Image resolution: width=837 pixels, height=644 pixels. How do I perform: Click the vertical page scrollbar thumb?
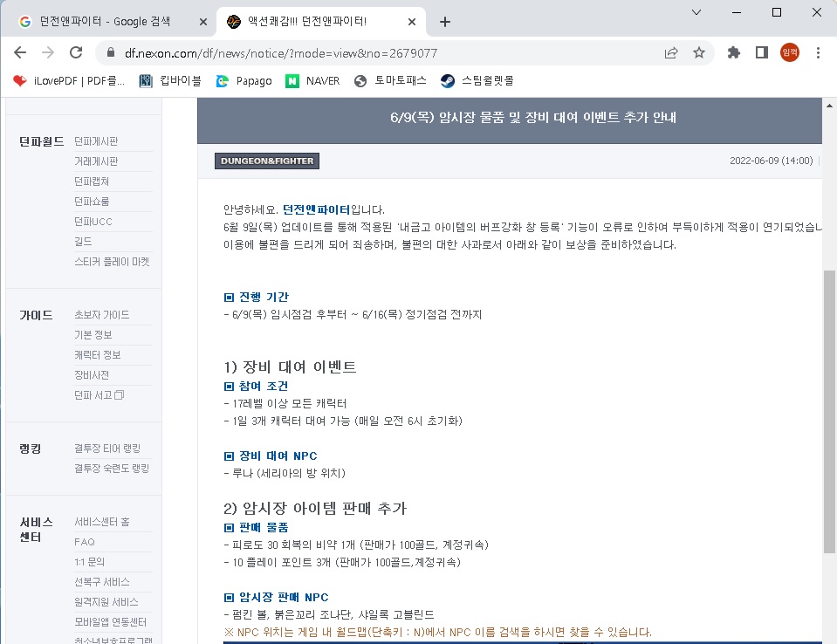click(x=829, y=411)
